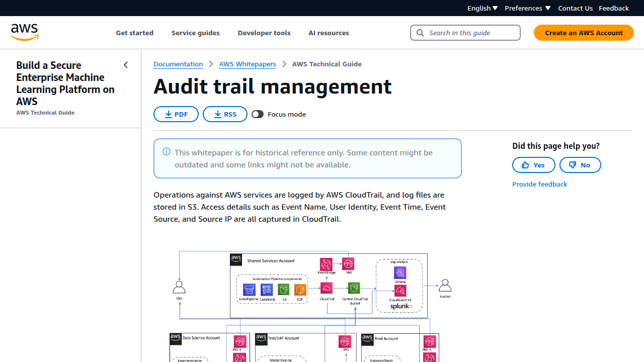Click the EventBridge icon in Shared Services
The width and height of the screenshot is (644, 362).
point(326,264)
